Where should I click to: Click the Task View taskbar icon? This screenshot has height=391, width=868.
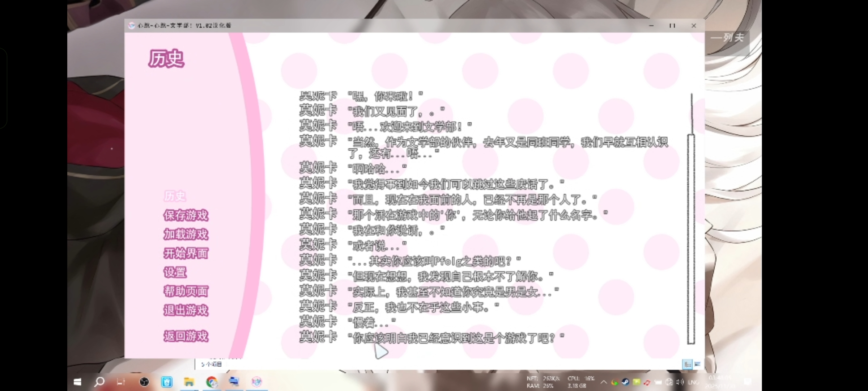tap(121, 382)
